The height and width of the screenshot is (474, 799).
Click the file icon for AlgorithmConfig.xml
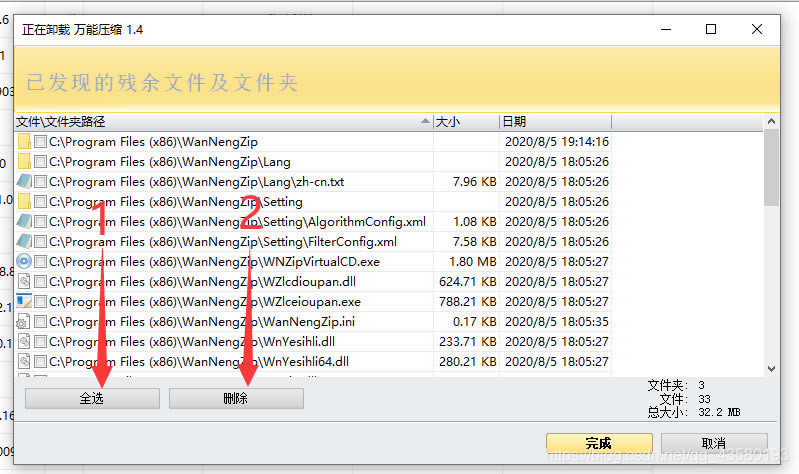24,221
